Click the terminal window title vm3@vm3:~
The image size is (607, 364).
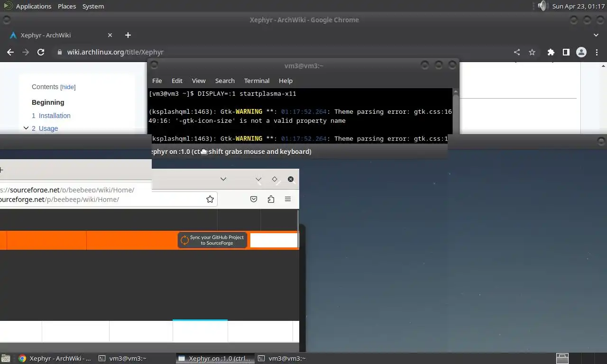pos(304,65)
